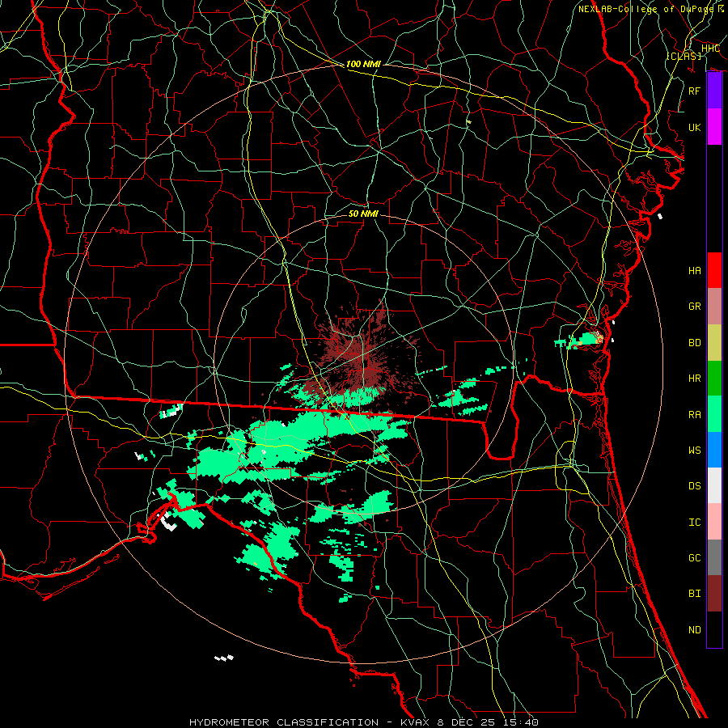728x728 pixels.
Task: Click the GC gray legend swatch
Action: click(x=714, y=557)
